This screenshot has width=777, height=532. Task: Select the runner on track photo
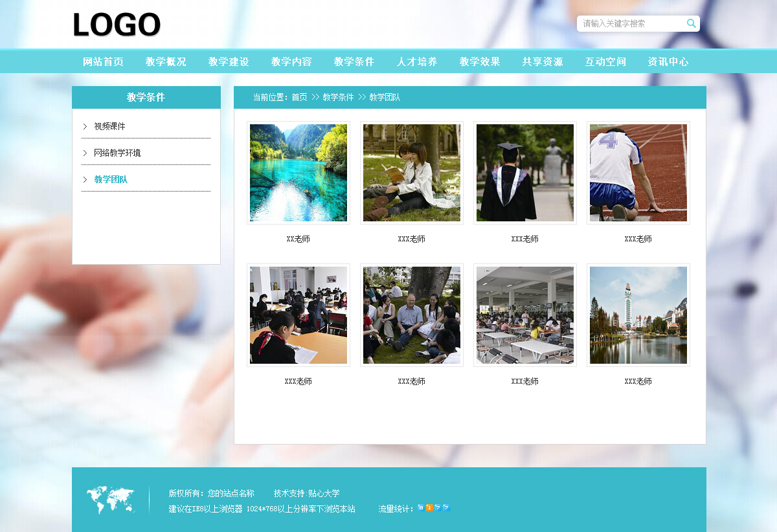(638, 173)
